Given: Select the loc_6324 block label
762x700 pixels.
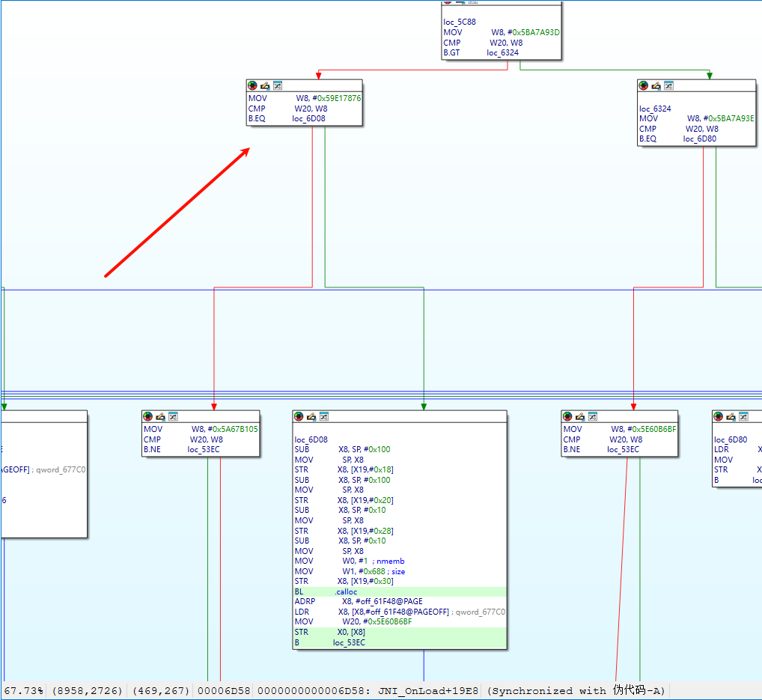Looking at the screenshot, I should [x=655, y=109].
